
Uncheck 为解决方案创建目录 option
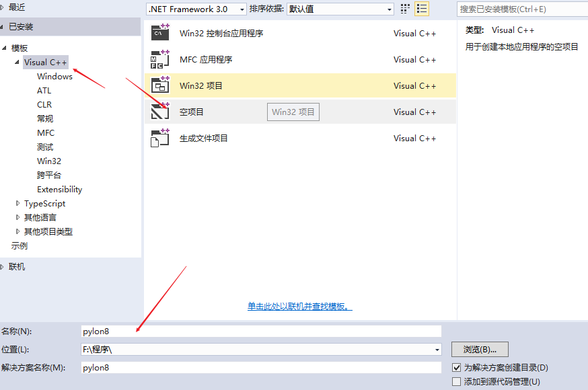pos(455,366)
